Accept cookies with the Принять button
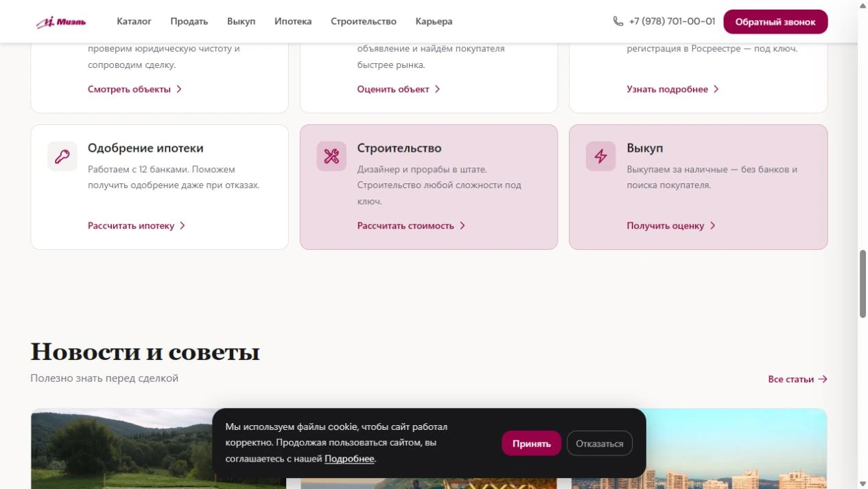Viewport: 868px width, 489px height. [531, 444]
